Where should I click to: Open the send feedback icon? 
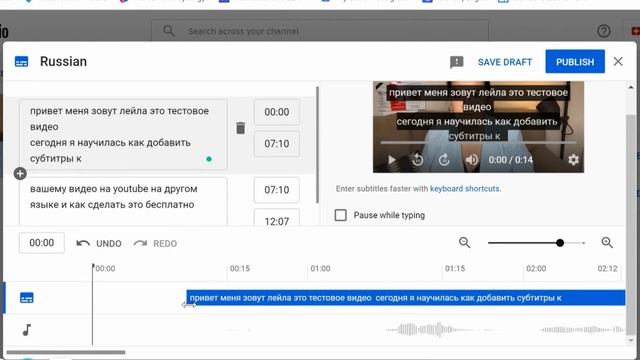point(456,62)
